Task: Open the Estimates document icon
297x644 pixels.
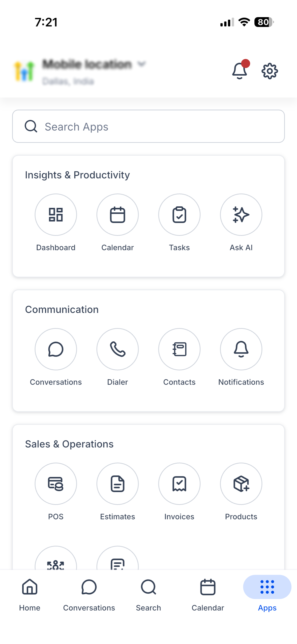Action: (117, 484)
